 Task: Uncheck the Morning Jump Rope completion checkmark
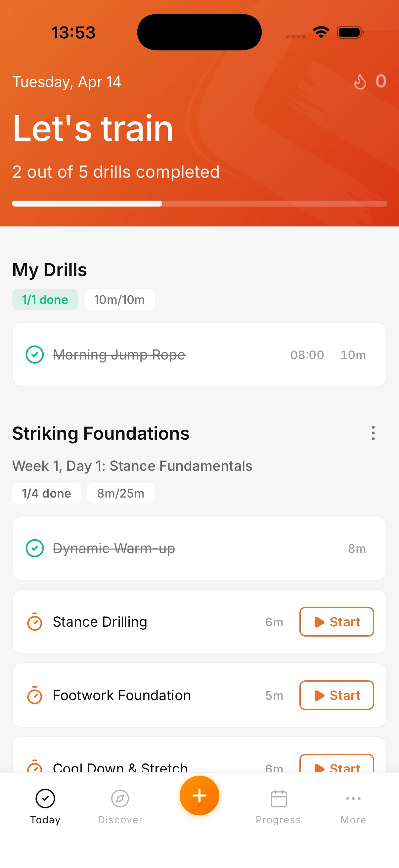[35, 355]
